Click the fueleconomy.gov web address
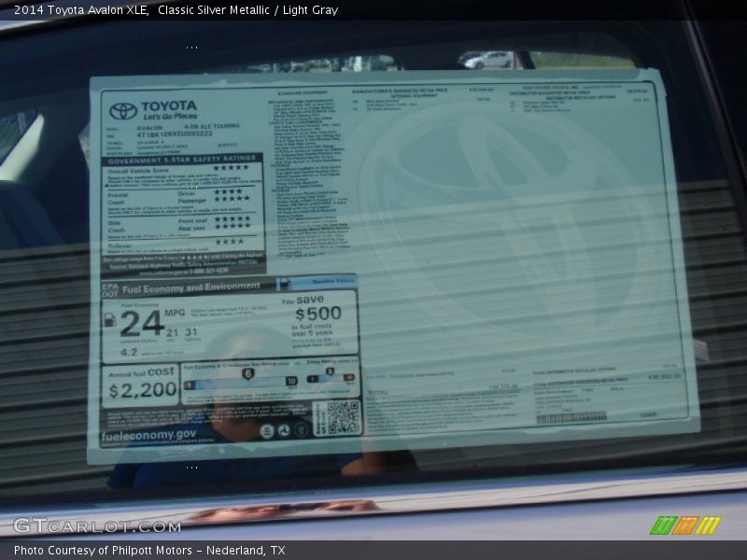 (149, 434)
